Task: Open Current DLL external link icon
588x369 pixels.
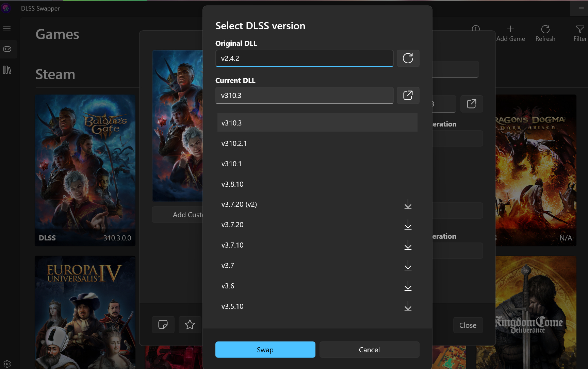Action: [408, 95]
